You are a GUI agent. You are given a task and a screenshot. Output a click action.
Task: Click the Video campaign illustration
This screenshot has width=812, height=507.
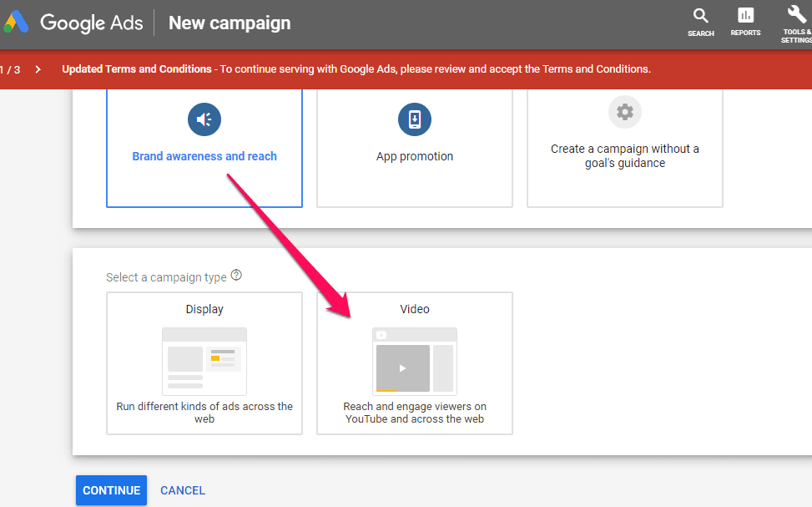pyautogui.click(x=414, y=361)
